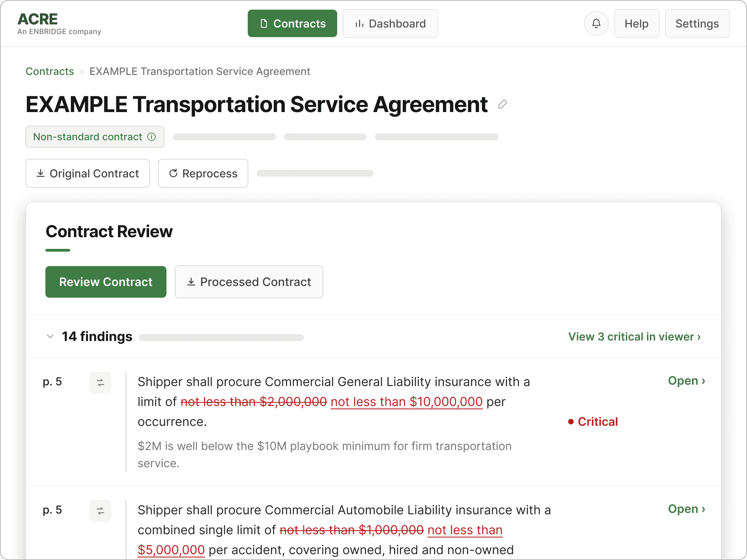Open the Contracts tab
Image resolution: width=747 pixels, height=560 pixels.
(292, 23)
